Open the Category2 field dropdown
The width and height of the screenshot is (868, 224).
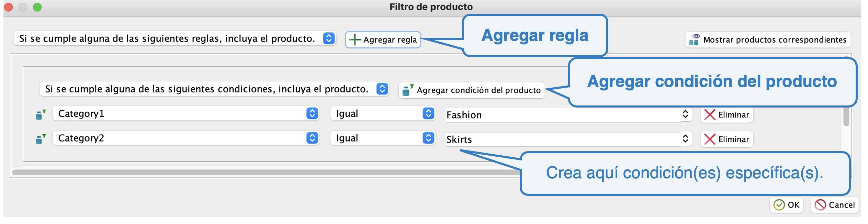click(x=312, y=138)
